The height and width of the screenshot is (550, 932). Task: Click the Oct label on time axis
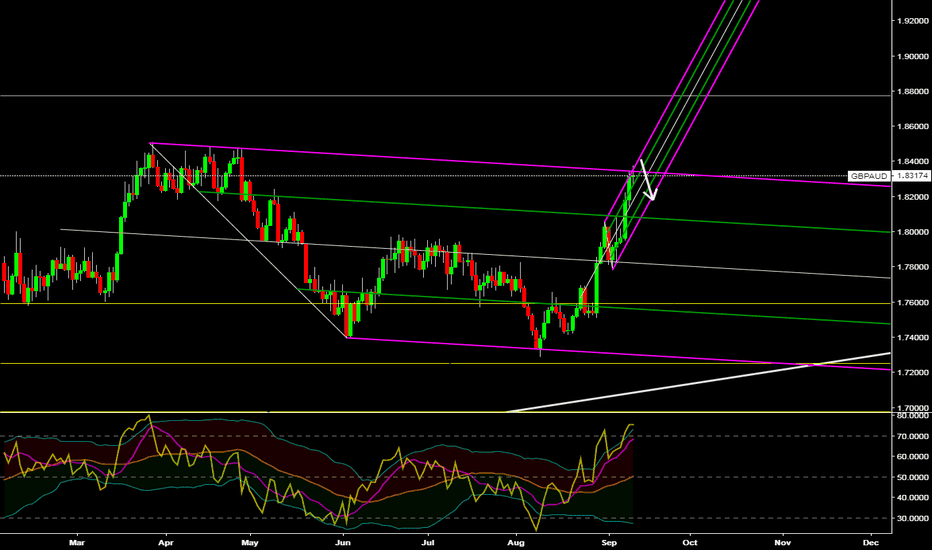[689, 543]
